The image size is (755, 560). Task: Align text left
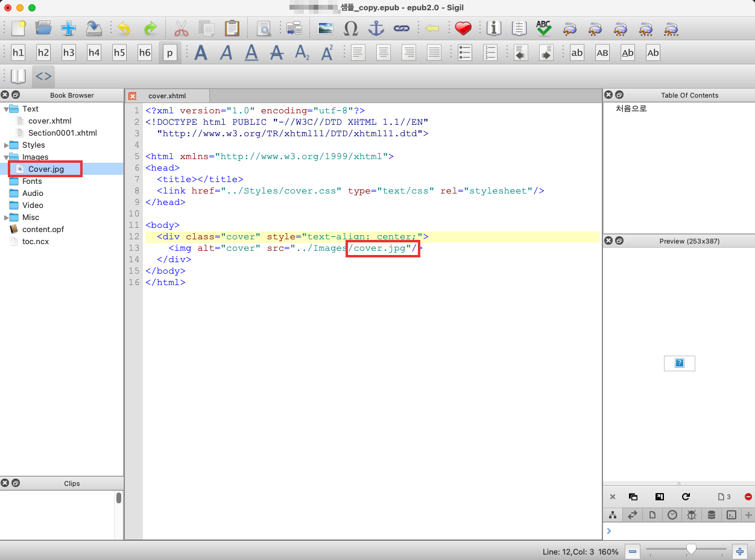(x=358, y=52)
